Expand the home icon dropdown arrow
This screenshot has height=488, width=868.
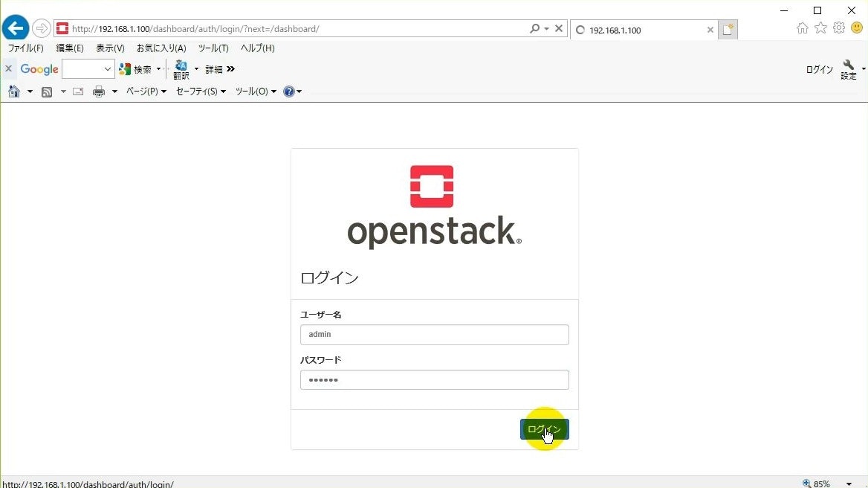click(30, 91)
